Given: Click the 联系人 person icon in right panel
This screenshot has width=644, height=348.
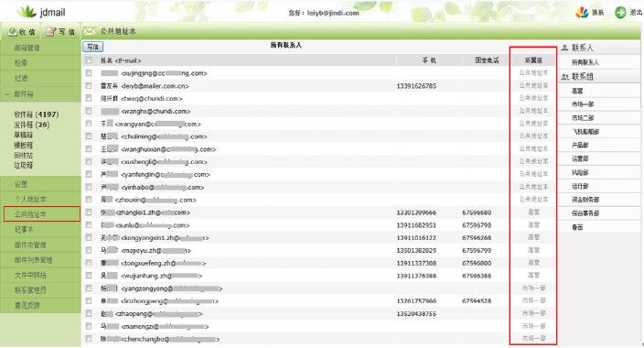Looking at the screenshot, I should tap(564, 48).
